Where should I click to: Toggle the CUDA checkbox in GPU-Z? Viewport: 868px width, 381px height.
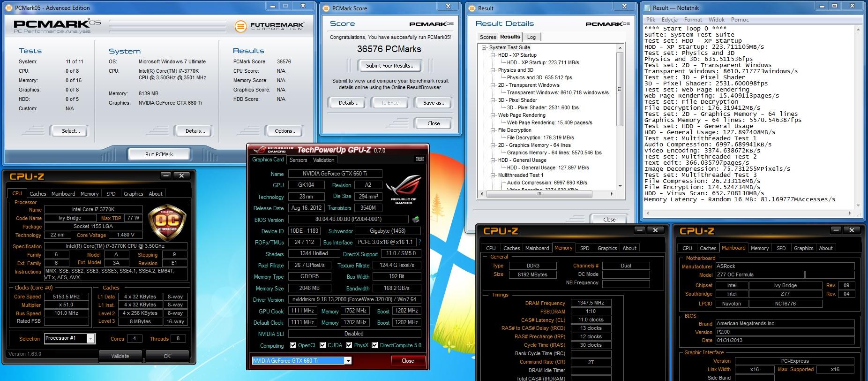tap(323, 345)
